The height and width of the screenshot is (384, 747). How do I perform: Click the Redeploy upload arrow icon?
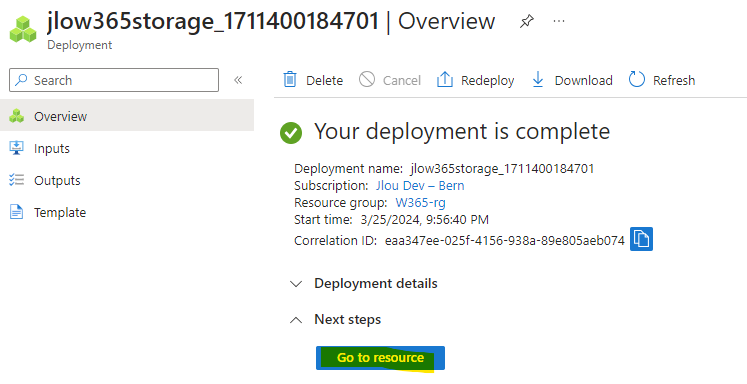(x=444, y=80)
